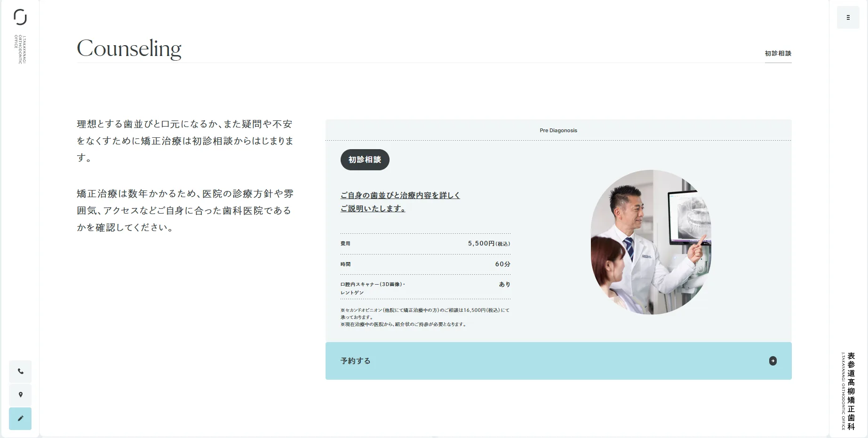Click the あり scanner value
This screenshot has width=868, height=438.
tap(504, 284)
